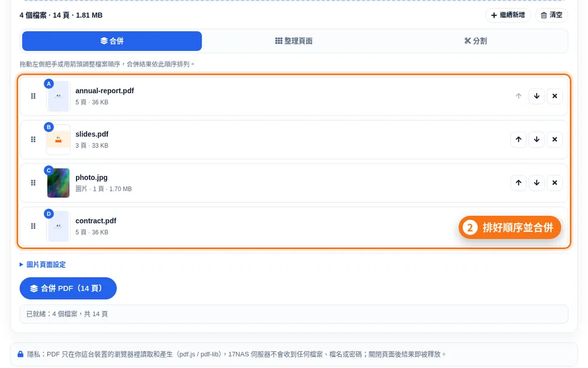Click the status text 已就緒：4 個檔案，共 14 頁
This screenshot has height=368, width=588.
[x=67, y=314]
